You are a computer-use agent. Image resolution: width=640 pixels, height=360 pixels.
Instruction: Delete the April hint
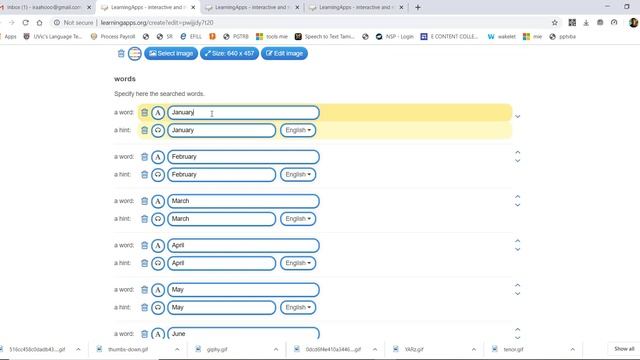coord(144,263)
